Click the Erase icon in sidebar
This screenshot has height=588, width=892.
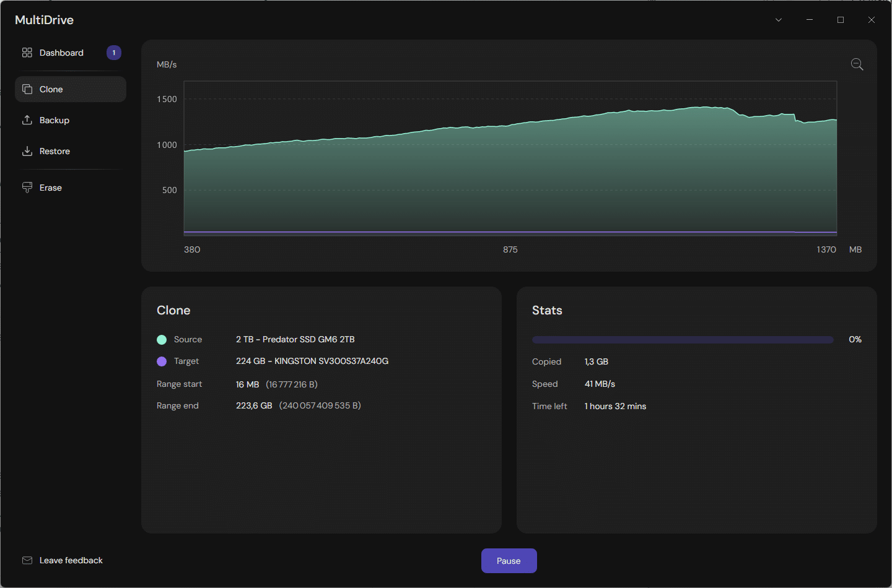point(27,188)
